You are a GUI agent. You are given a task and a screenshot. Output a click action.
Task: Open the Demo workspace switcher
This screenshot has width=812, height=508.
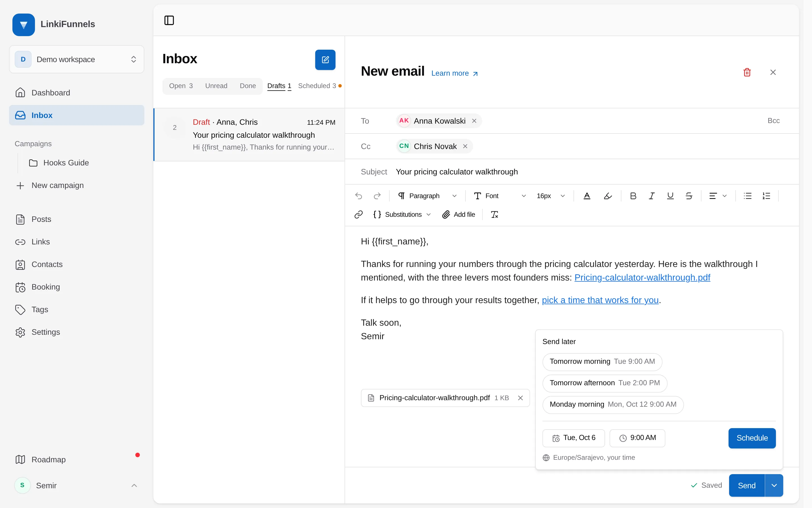[76, 59]
